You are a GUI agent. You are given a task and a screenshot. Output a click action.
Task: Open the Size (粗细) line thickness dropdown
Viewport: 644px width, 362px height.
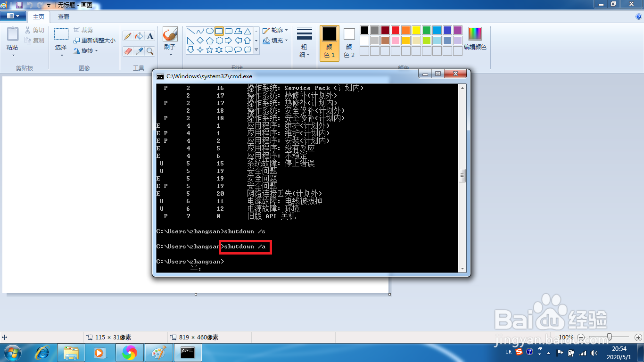(x=304, y=43)
